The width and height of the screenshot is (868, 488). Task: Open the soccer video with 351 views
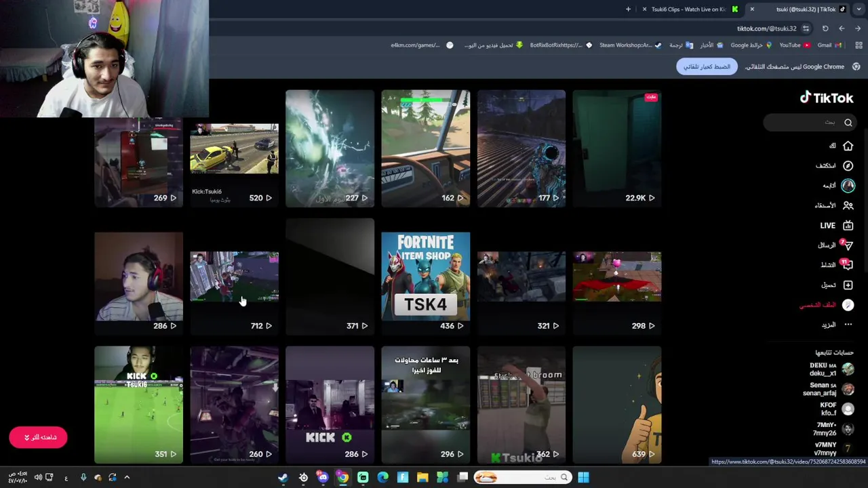pyautogui.click(x=138, y=405)
